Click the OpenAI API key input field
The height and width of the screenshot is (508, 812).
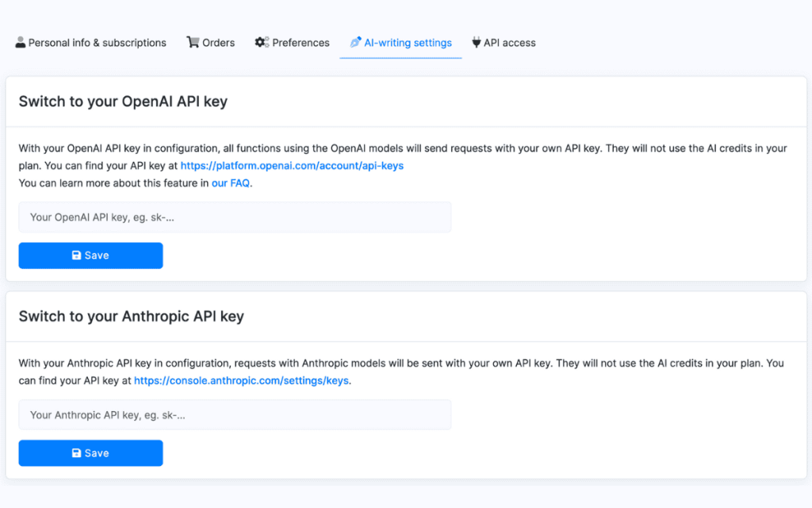235,216
